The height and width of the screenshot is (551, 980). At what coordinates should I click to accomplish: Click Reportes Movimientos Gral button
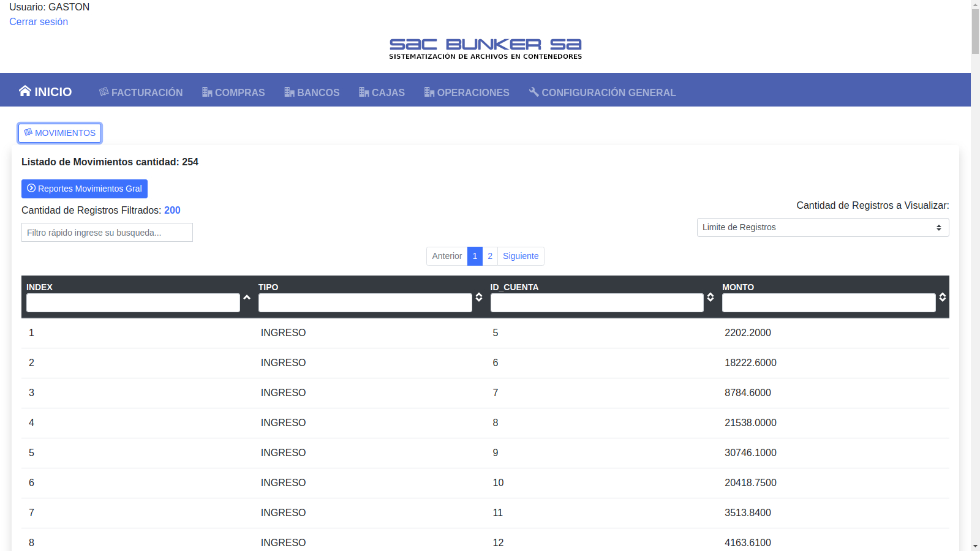(x=85, y=189)
